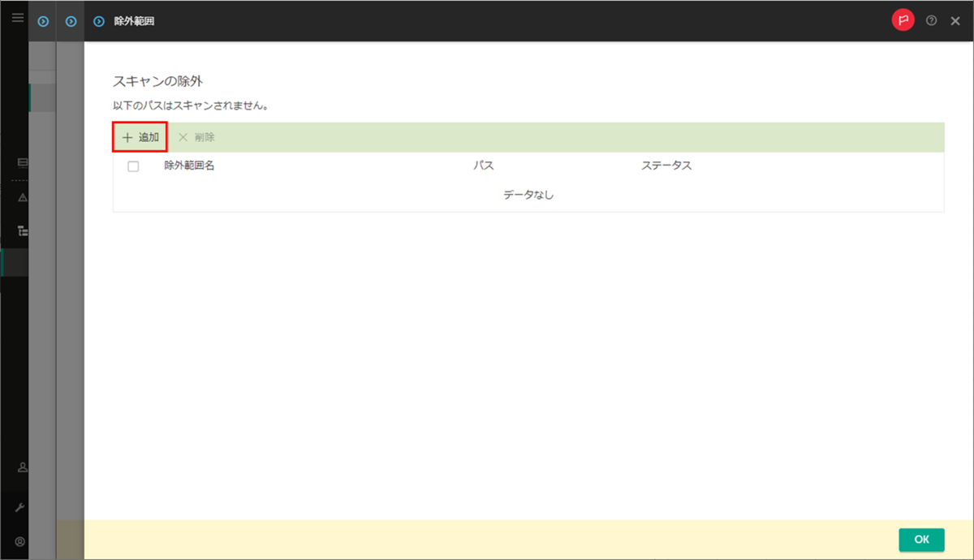Click the circular icon beside the 除外範囲 title
Screen dimensions: 974x560
97,22
